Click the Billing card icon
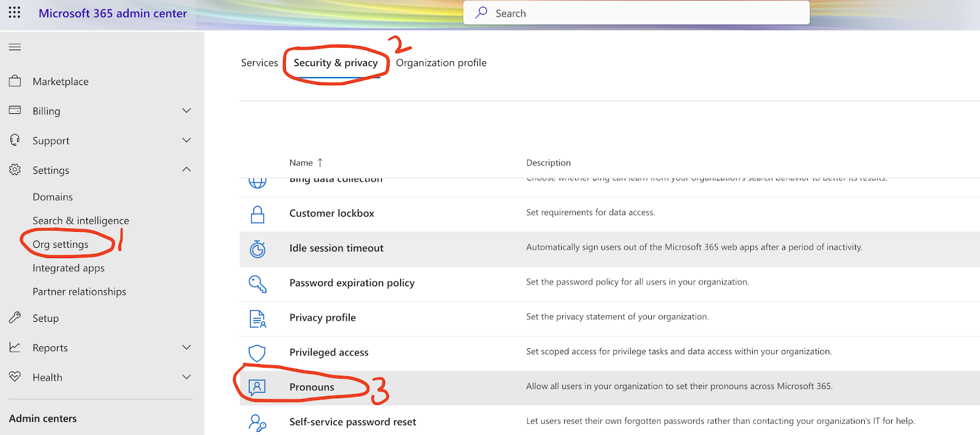 point(15,110)
